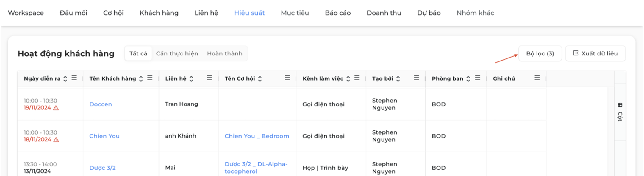Open Phòng ban column menu icon
Screen dimensions: 644x176
pyautogui.click(x=478, y=78)
